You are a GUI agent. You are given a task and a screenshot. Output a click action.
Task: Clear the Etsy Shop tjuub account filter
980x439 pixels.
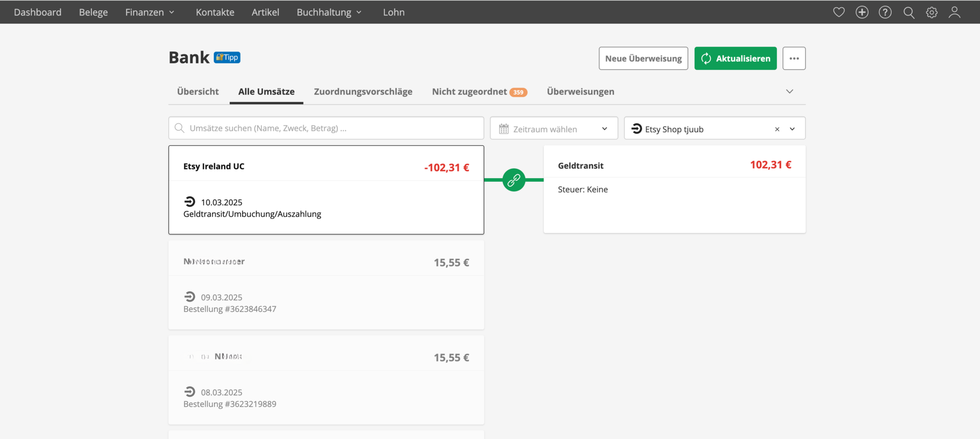(777, 129)
